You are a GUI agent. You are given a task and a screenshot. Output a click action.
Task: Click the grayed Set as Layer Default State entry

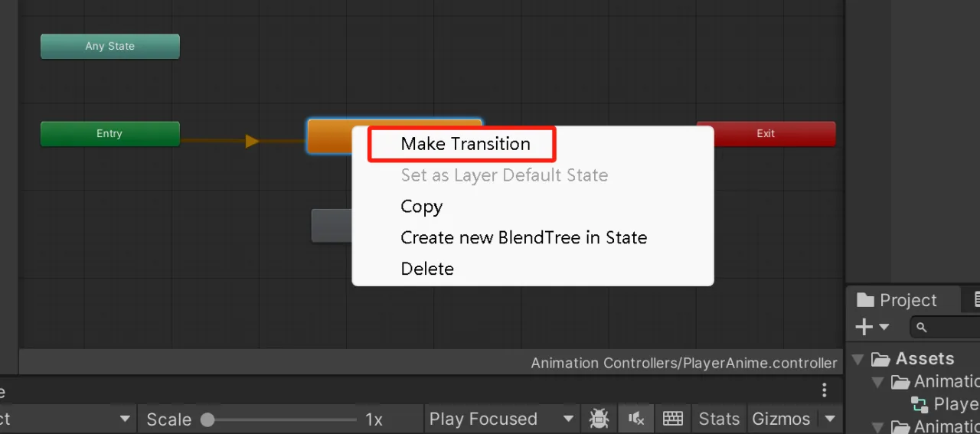coord(505,175)
